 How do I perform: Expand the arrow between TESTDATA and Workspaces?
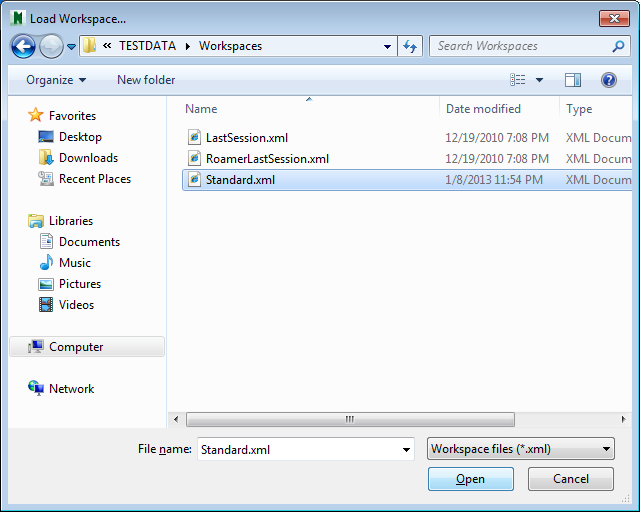click(x=188, y=46)
